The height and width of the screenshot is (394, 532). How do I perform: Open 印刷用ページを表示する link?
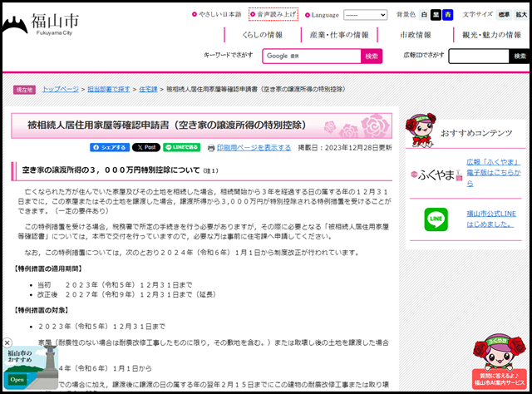[254, 148]
